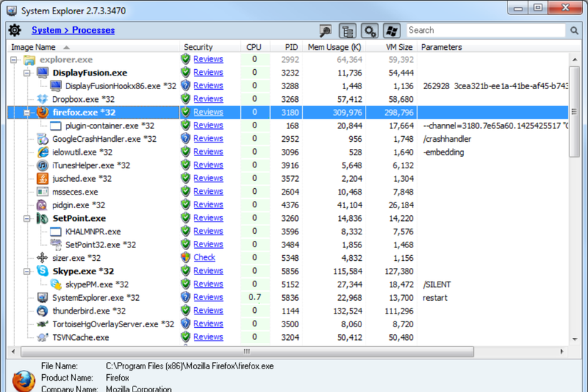Sort by Mem Usage (K) column header
The width and height of the screenshot is (588, 392).
click(x=334, y=47)
